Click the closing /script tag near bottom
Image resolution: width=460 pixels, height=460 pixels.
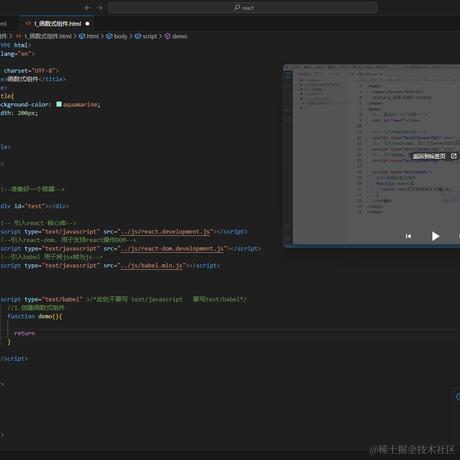14,359
